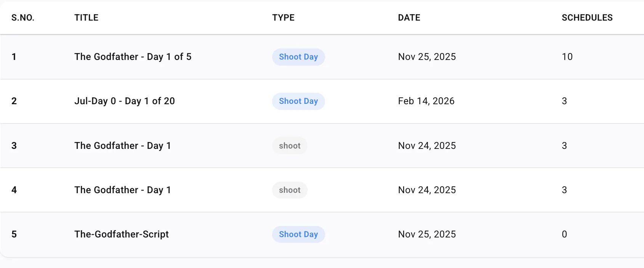Click the Feb 14, 2026 date

(x=426, y=101)
